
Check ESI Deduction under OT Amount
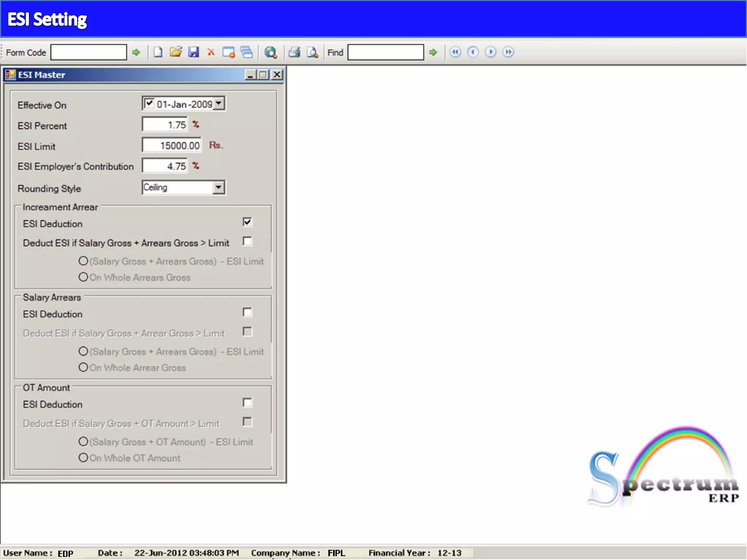pos(247,402)
